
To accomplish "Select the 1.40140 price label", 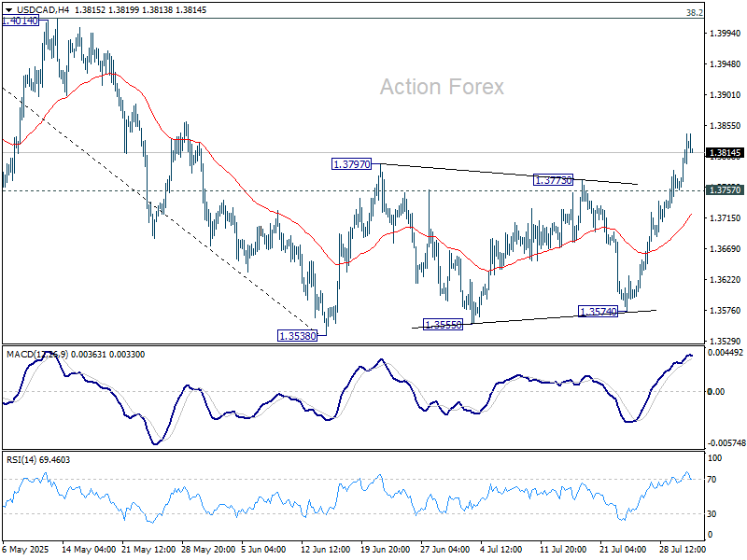I will pos(20,21).
